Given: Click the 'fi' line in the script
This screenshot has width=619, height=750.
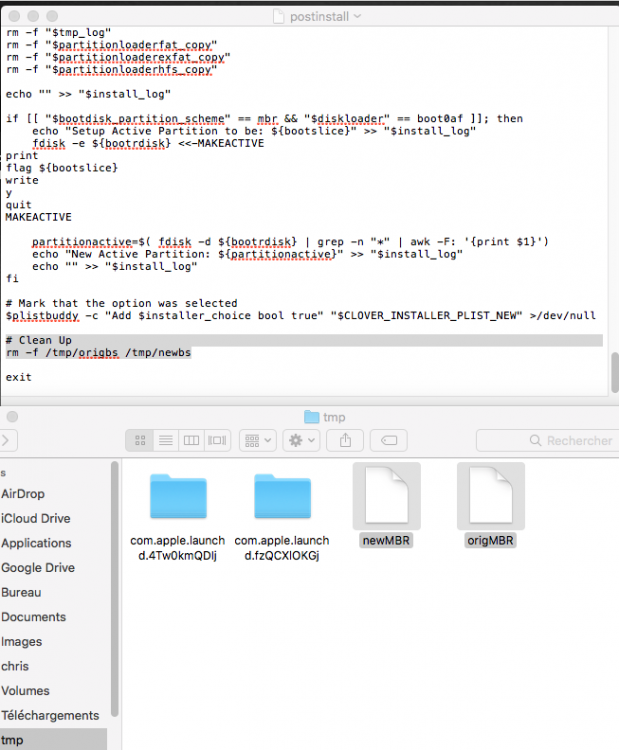Looking at the screenshot, I should (x=12, y=278).
